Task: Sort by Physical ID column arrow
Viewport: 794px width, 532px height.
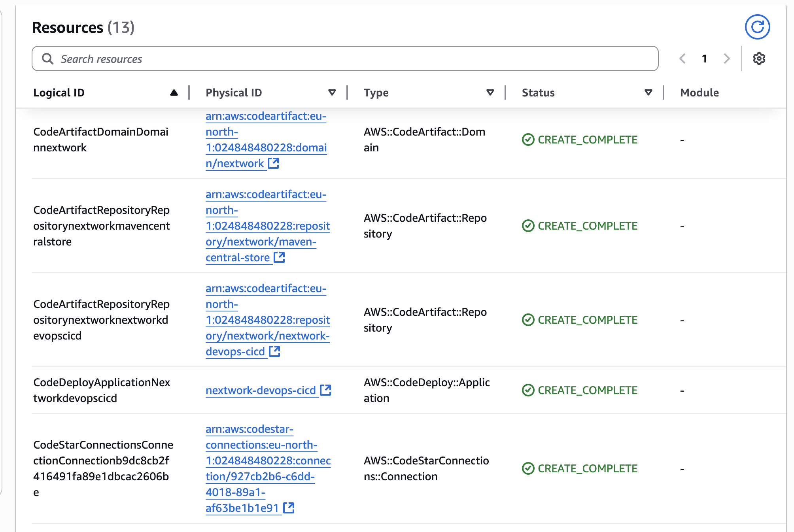Action: pos(332,92)
